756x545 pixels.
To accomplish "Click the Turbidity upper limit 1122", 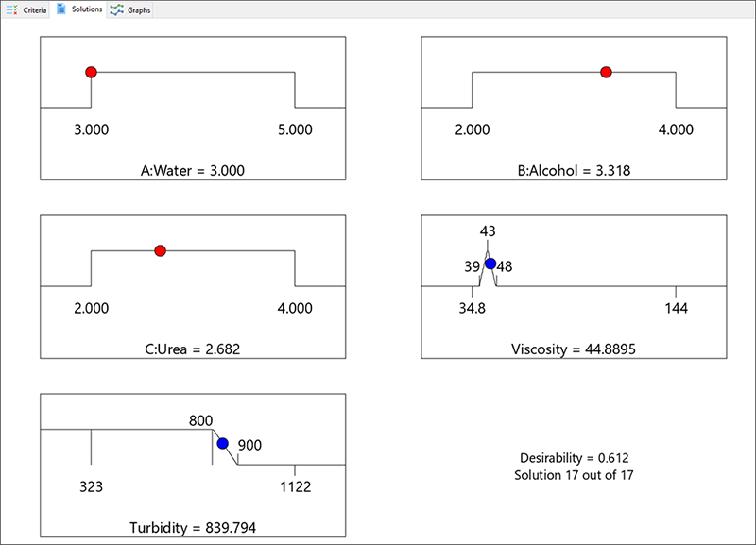I will pos(295,487).
